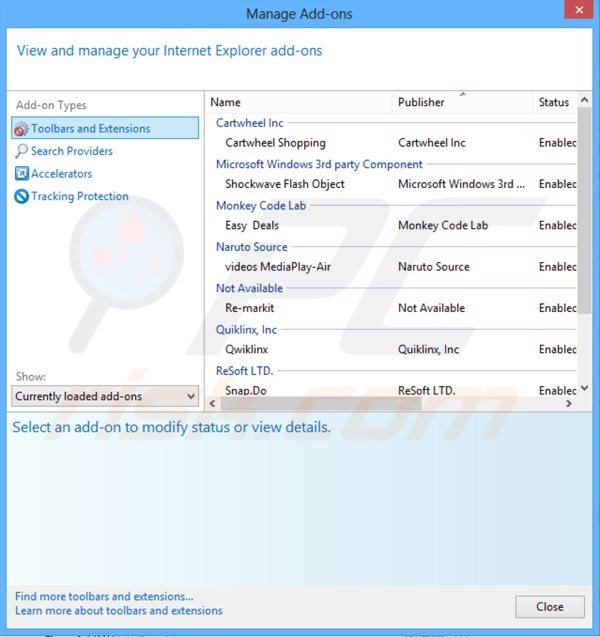
Task: Sort add-ons by Status column header
Action: [555, 102]
